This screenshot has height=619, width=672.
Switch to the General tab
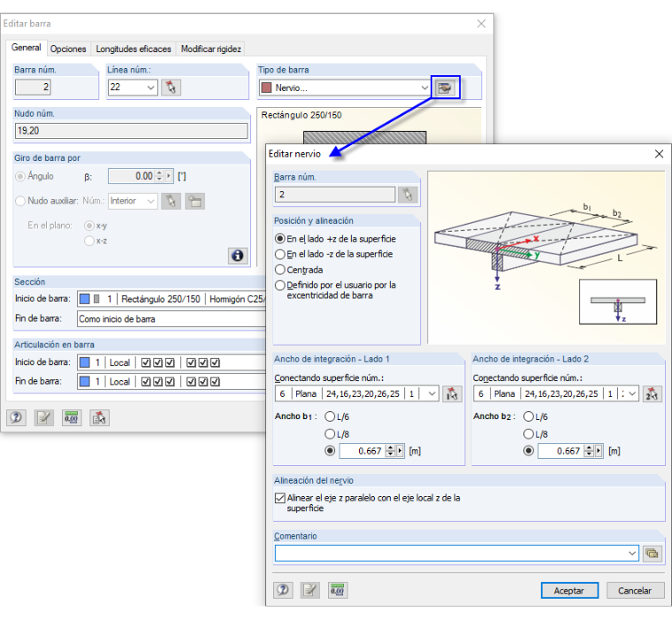(x=27, y=48)
